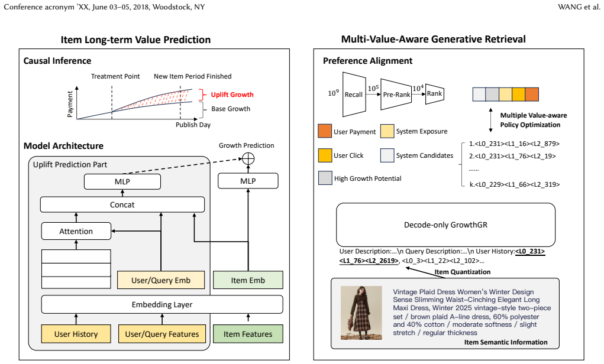Click the User History input box
This screenshot has width=604, height=364.
pos(76,334)
